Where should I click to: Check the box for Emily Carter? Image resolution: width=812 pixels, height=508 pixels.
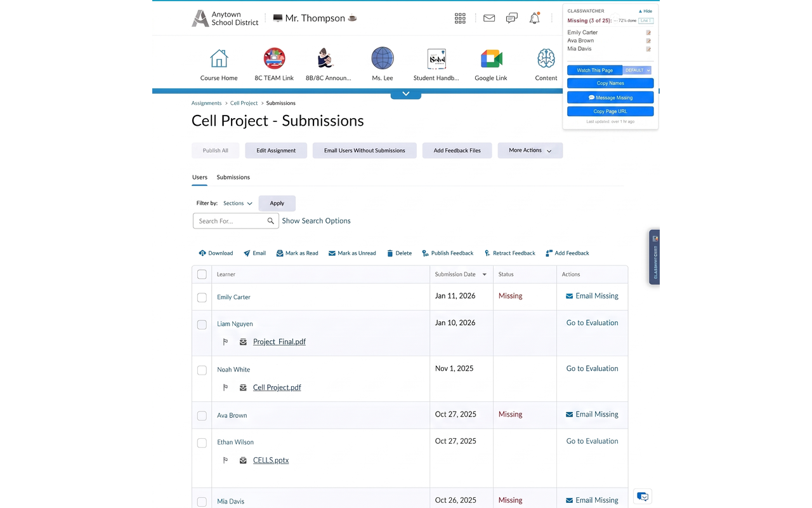pyautogui.click(x=202, y=297)
